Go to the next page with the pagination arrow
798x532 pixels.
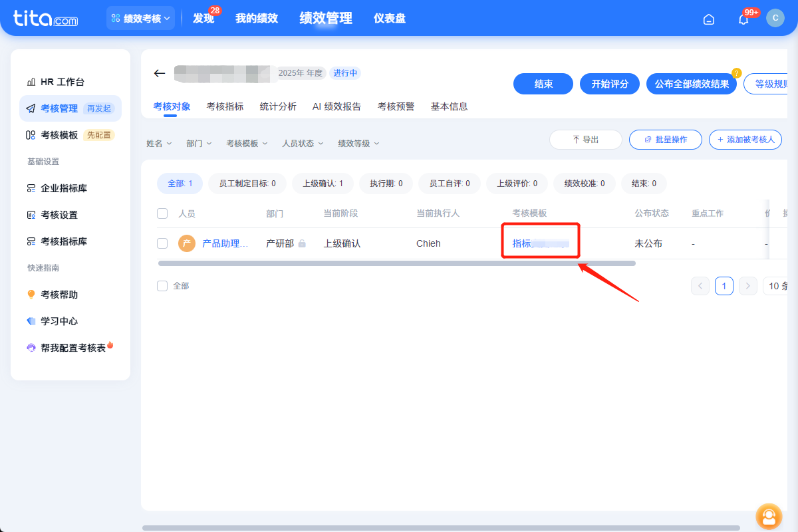coord(747,285)
